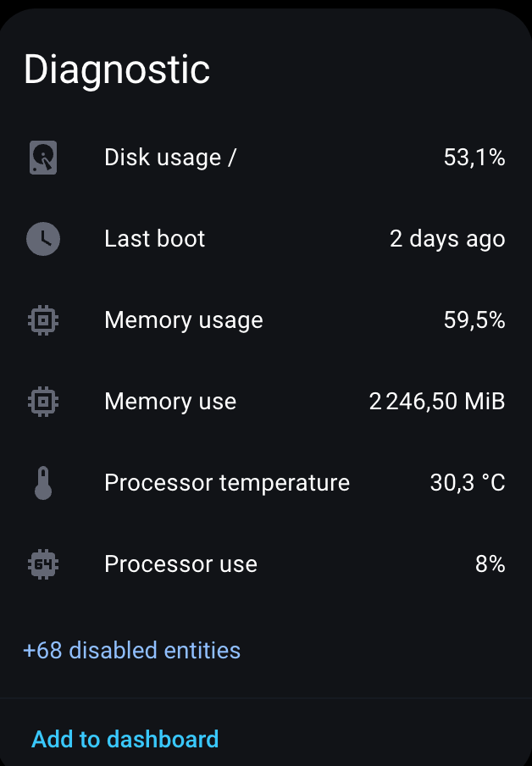The image size is (532, 766).
Task: Click the thermometer icon
Action: [43, 483]
